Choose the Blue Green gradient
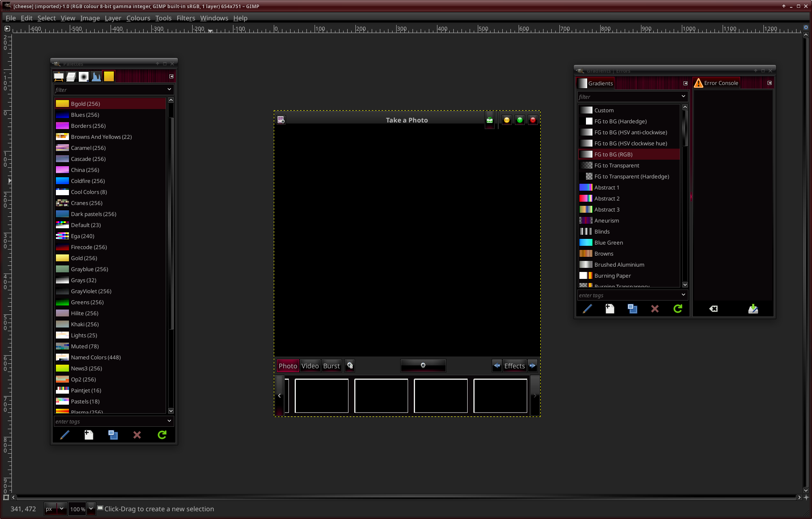This screenshot has height=519, width=812. click(x=608, y=243)
